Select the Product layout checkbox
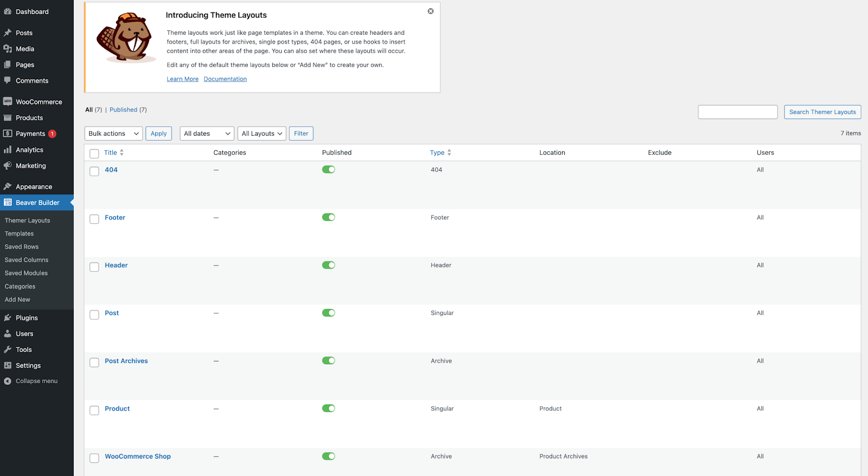The width and height of the screenshot is (868, 476). (94, 410)
